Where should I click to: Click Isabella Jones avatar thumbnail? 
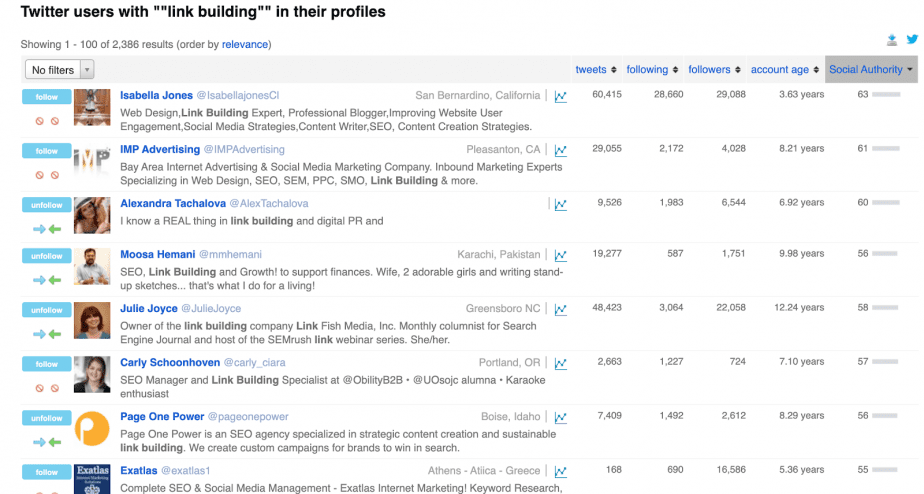pyautogui.click(x=92, y=107)
